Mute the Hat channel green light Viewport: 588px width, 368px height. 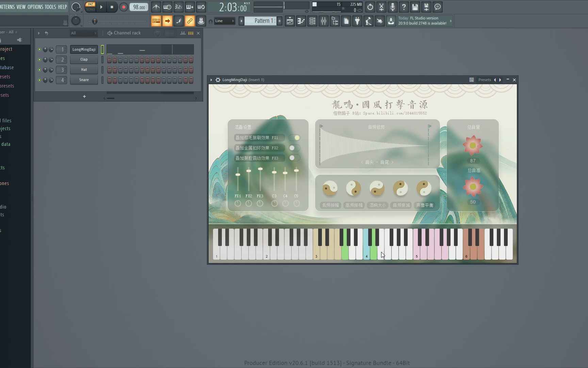click(39, 70)
